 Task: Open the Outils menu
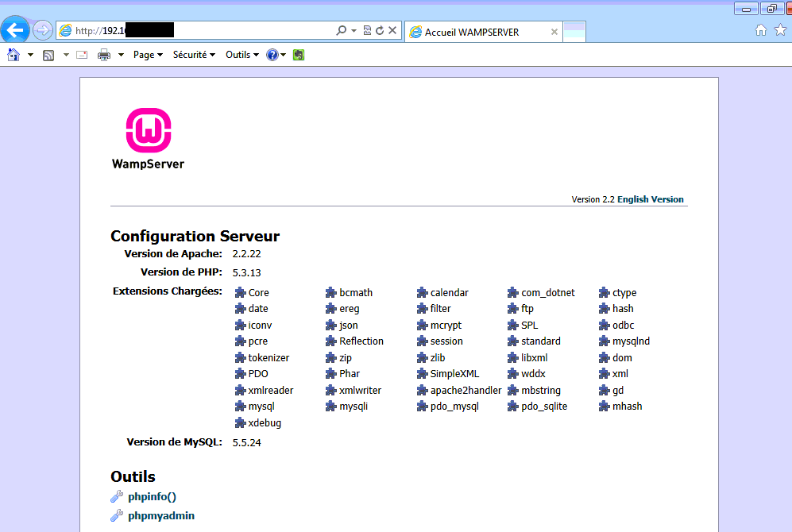click(x=242, y=55)
